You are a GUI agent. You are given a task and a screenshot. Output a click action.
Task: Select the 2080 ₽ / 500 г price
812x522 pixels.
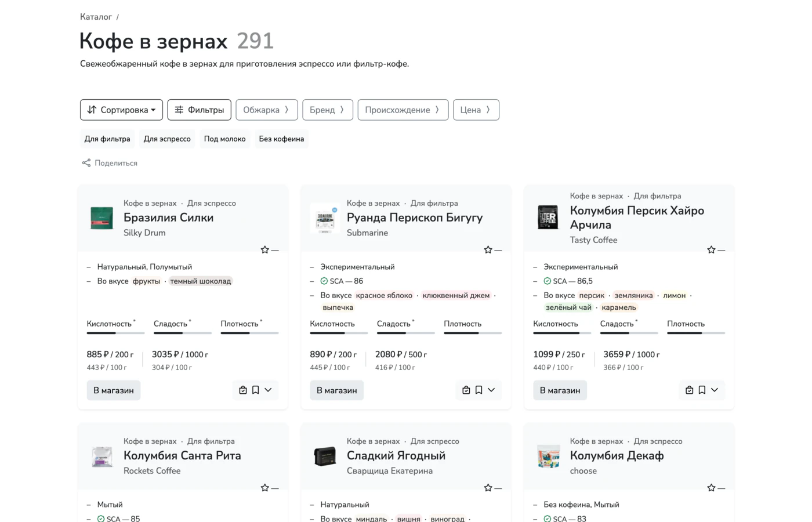pos(401,354)
